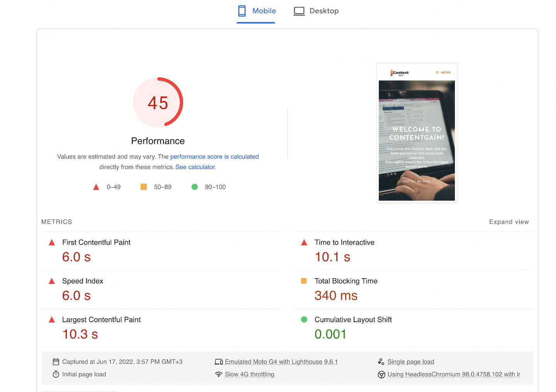Screen dimensions: 556x392
Task: Expand Emulated Moto G4 with Lighthouse details
Action: (x=281, y=362)
